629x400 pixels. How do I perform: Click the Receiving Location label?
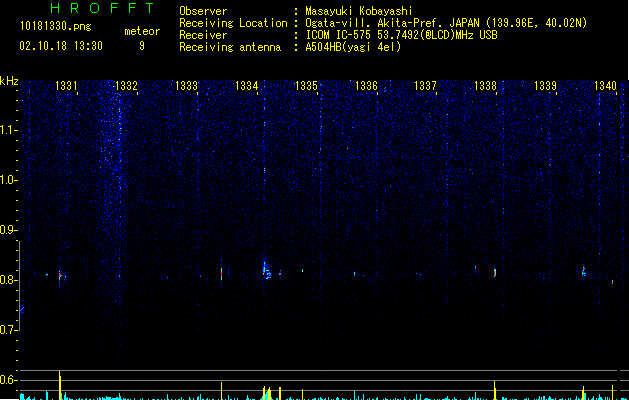tap(233, 23)
